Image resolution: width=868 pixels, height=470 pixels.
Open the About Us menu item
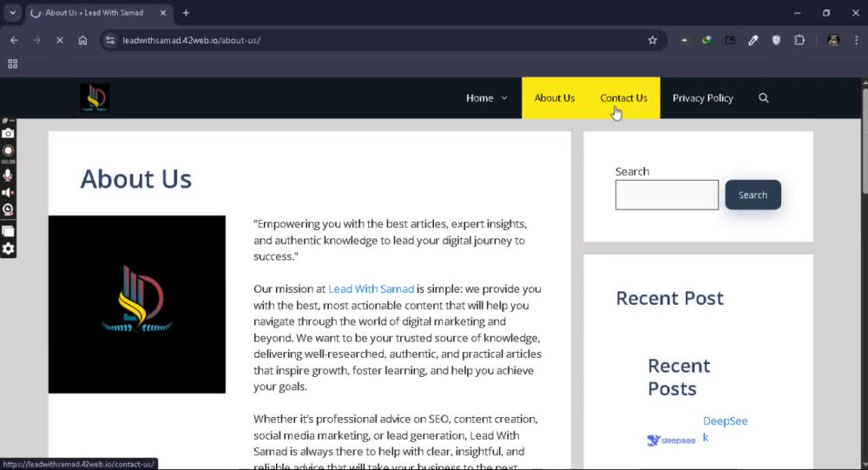[554, 98]
